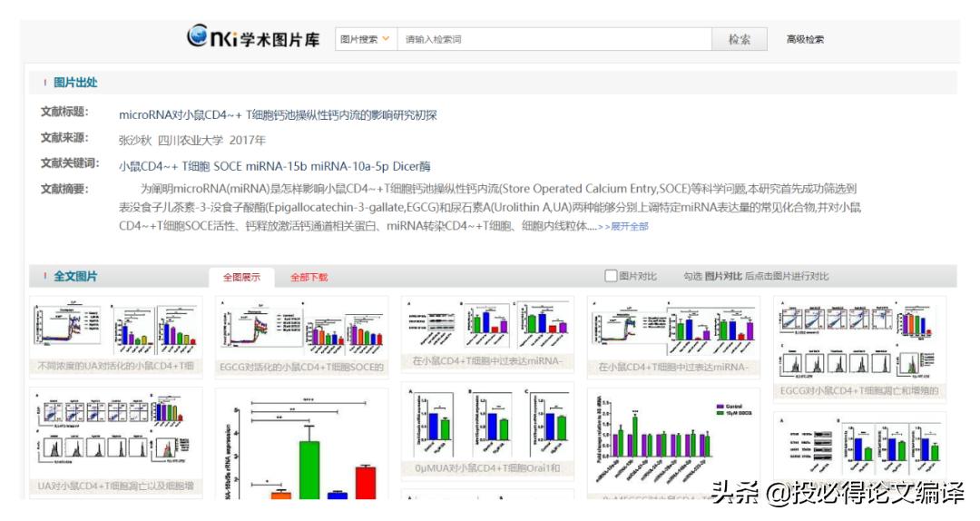Click the 图片出处 section heading

pyautogui.click(x=75, y=83)
